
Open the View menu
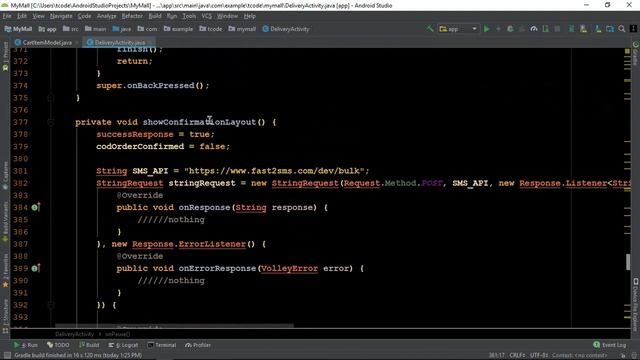tap(38, 16)
